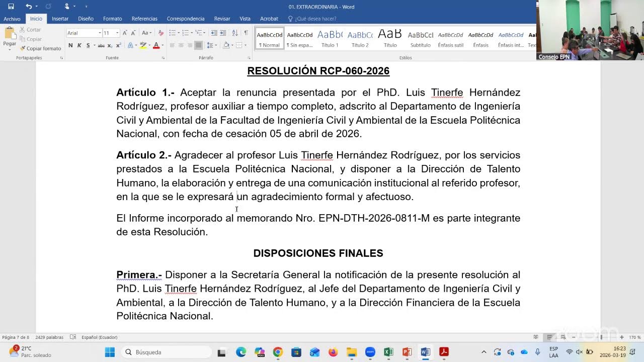The width and height of the screenshot is (644, 362).
Task: Apply the Sin espaciado style
Action: tap(300, 39)
